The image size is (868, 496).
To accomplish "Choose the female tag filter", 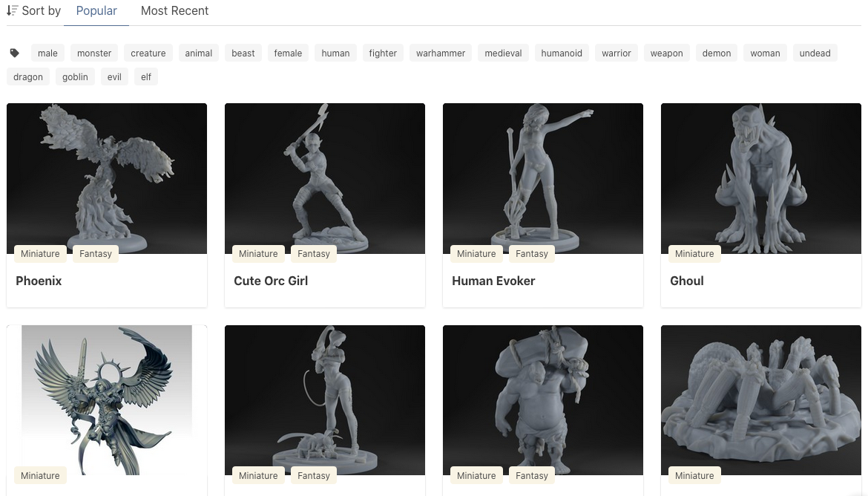I will (x=288, y=53).
